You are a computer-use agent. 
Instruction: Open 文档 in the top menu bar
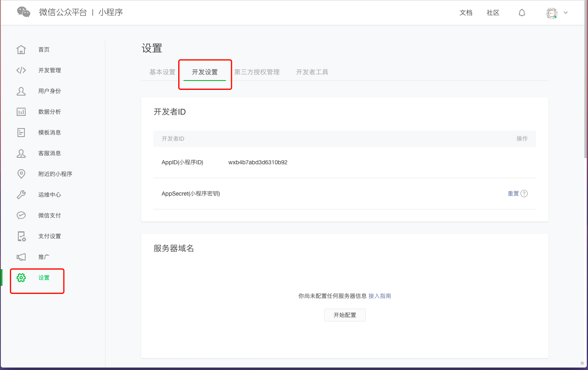(x=466, y=13)
